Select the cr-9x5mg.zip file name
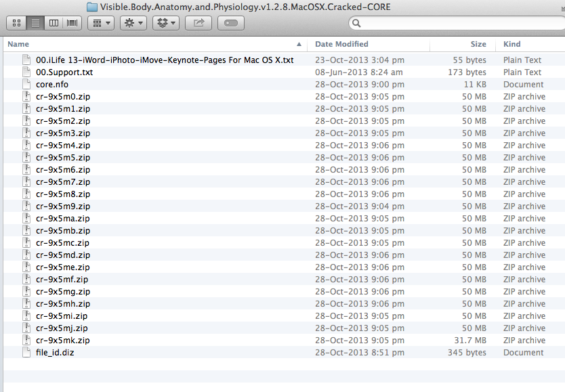Image resolution: width=565 pixels, height=392 pixels. [x=63, y=292]
